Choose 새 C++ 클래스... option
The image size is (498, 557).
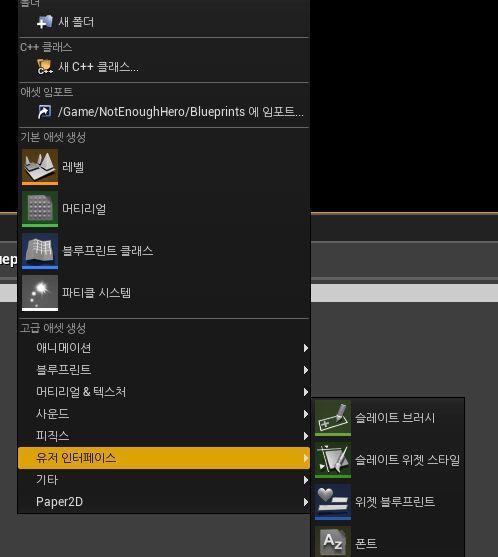point(164,67)
